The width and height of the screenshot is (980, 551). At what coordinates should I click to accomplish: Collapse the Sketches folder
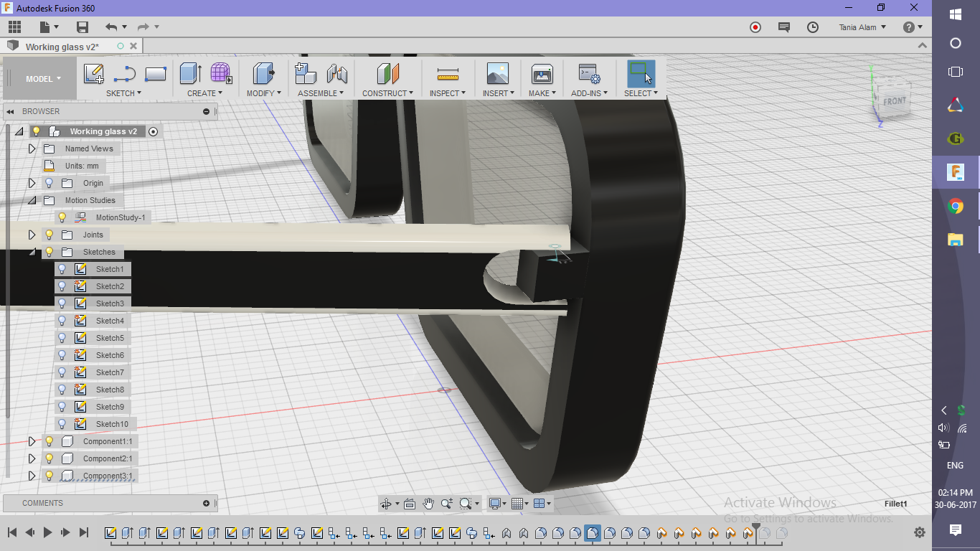pyautogui.click(x=32, y=252)
